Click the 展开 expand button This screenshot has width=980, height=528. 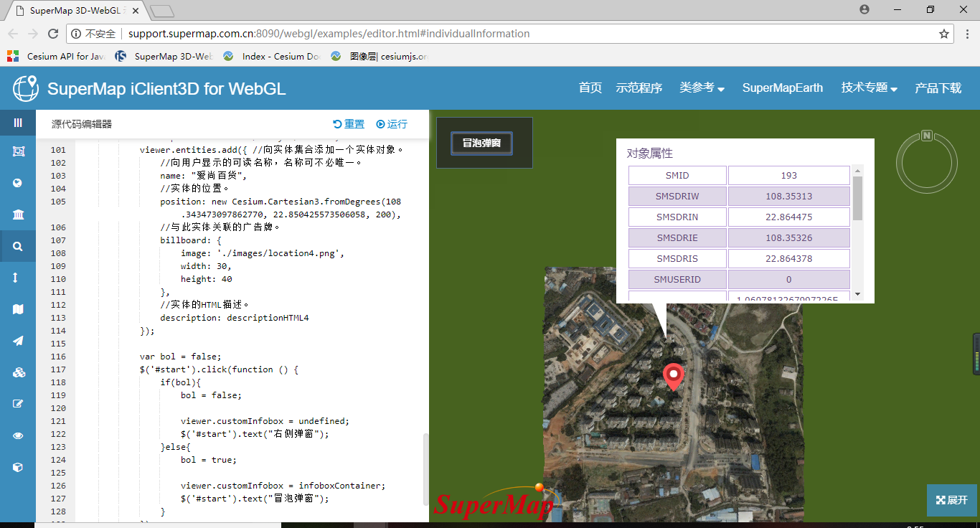click(952, 500)
